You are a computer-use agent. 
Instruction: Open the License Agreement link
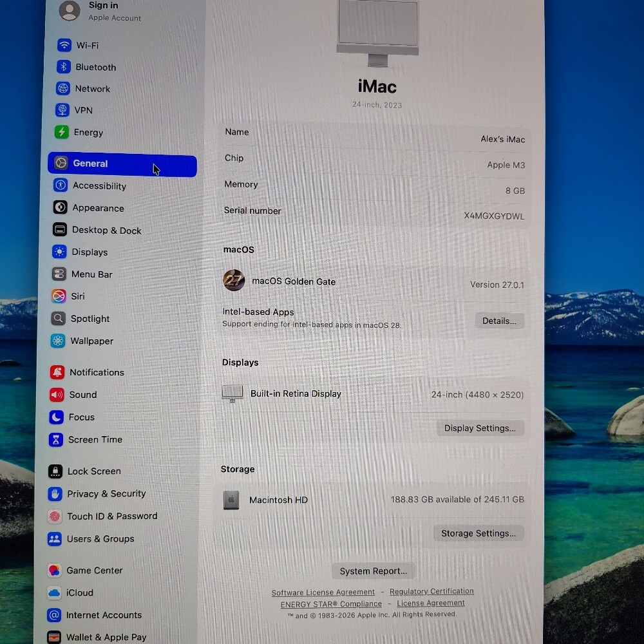point(431,603)
